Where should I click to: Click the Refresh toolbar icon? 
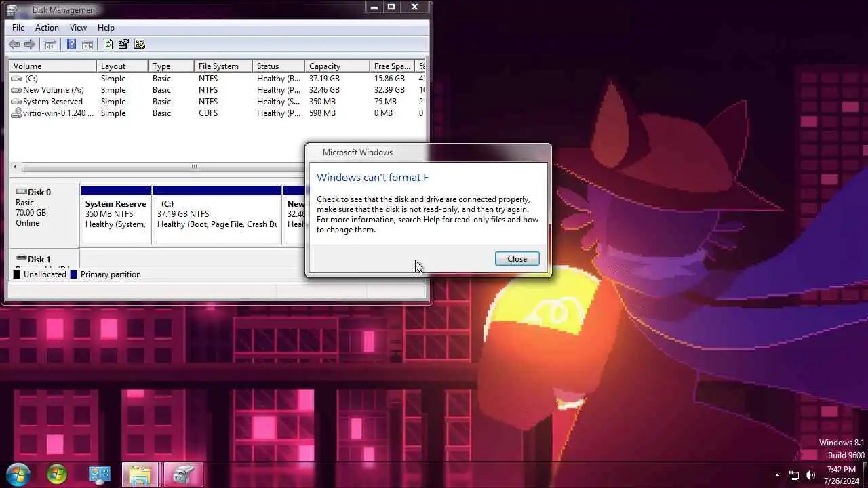click(x=108, y=45)
